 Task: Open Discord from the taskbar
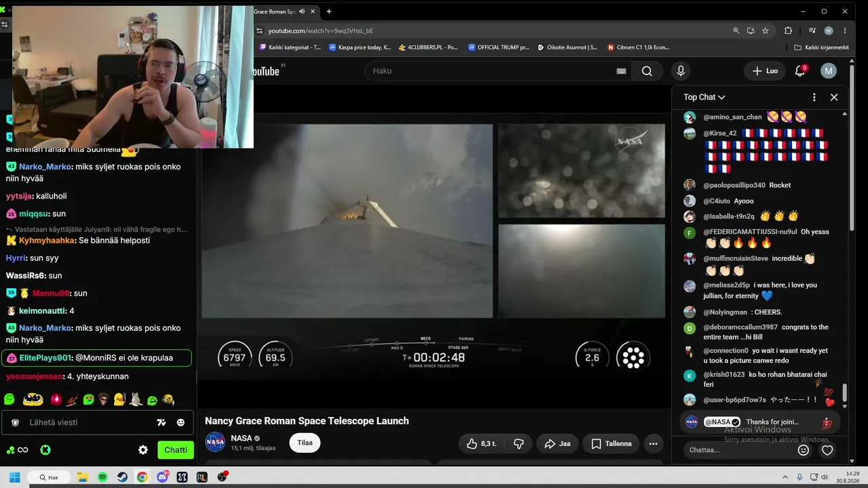(x=162, y=477)
